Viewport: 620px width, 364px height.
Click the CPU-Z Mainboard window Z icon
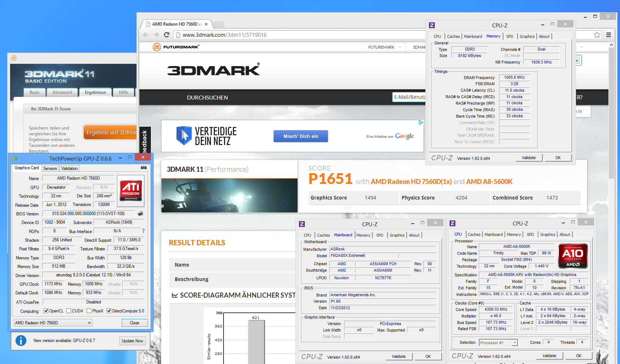point(302,224)
